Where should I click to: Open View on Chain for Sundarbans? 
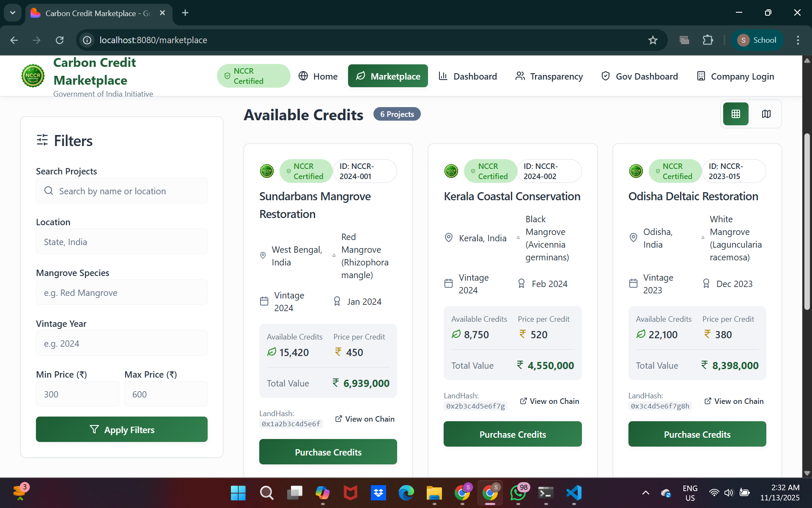coord(365,419)
